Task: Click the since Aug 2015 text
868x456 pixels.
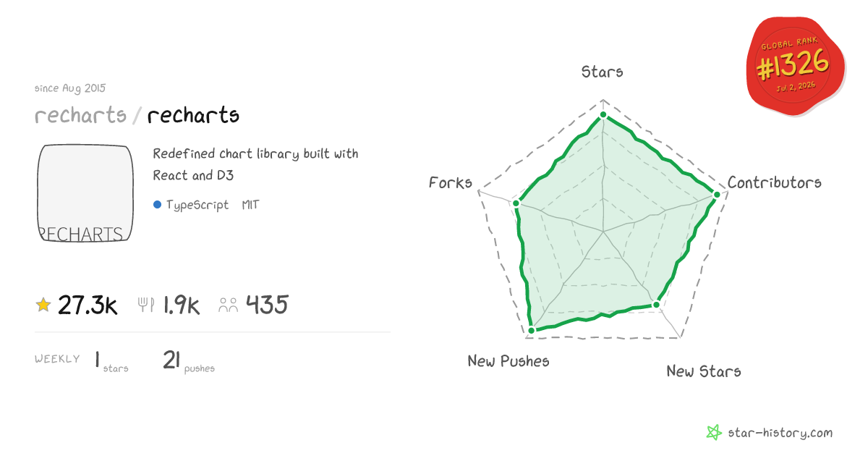Action: 70,88
